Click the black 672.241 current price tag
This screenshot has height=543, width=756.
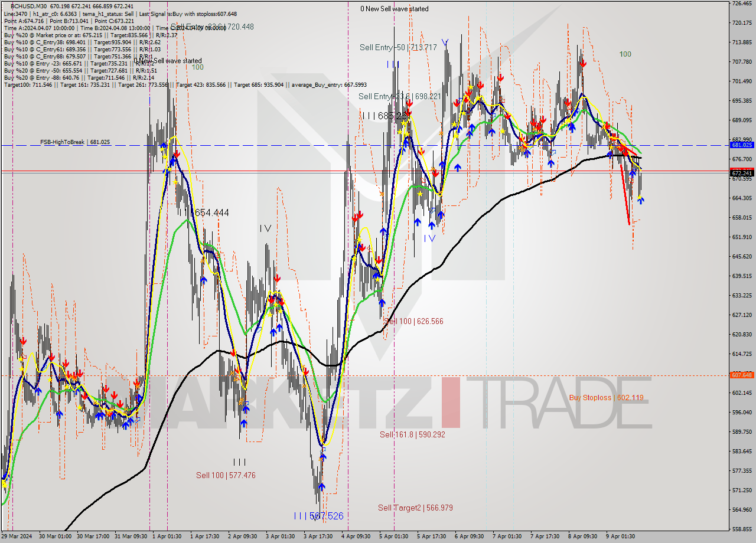(x=742, y=173)
